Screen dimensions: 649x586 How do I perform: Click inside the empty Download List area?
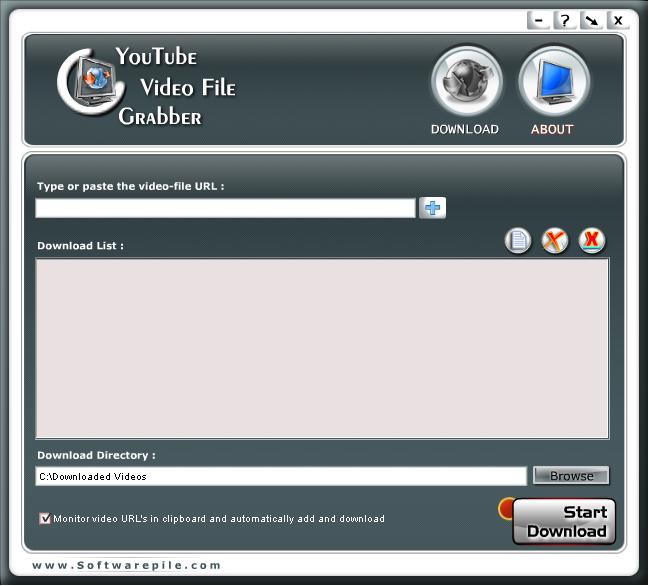click(x=322, y=348)
